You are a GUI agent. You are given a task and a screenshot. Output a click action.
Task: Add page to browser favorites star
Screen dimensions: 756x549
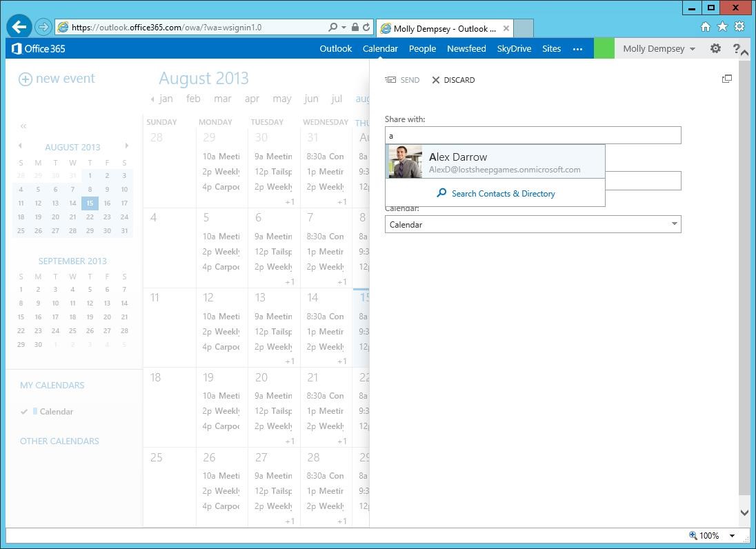coord(722,26)
